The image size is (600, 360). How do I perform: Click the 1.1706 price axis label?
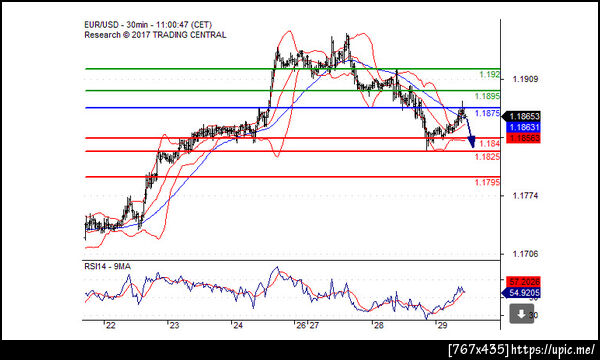click(x=525, y=254)
